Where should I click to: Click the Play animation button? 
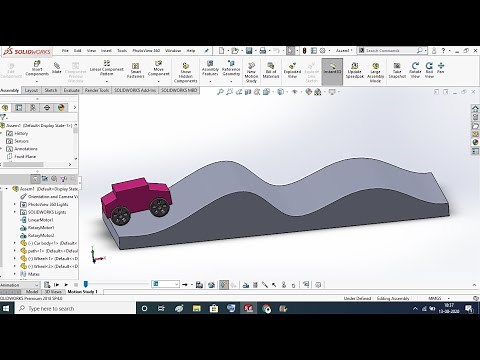66,285
